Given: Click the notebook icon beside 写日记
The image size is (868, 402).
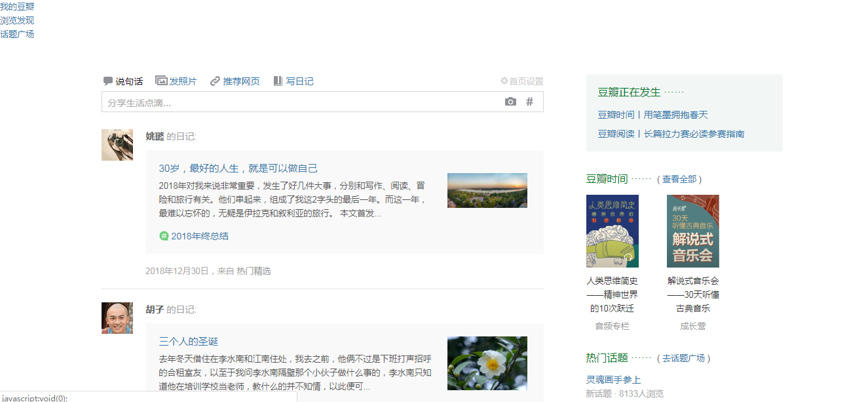Looking at the screenshot, I should [x=278, y=81].
